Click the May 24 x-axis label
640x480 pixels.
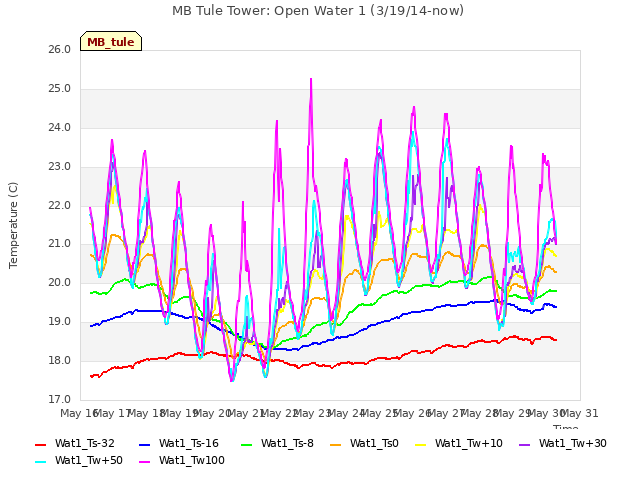tap(346, 413)
